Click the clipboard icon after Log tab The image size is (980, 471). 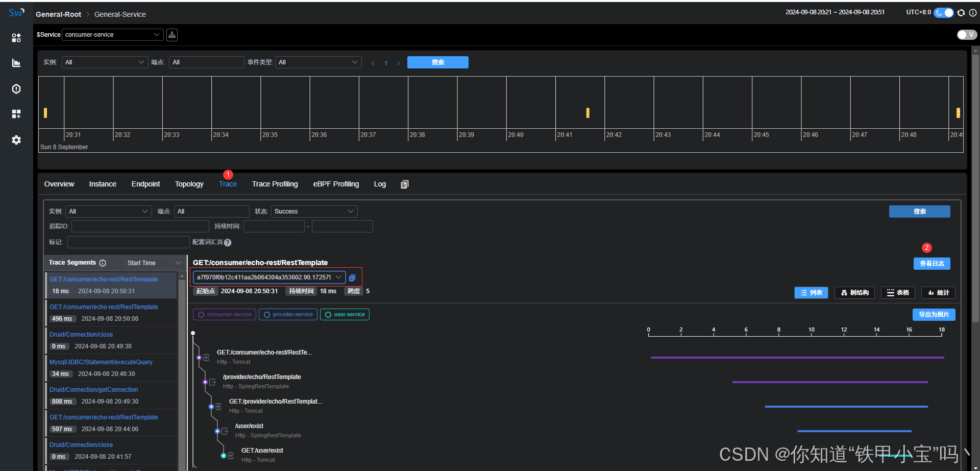(x=405, y=184)
